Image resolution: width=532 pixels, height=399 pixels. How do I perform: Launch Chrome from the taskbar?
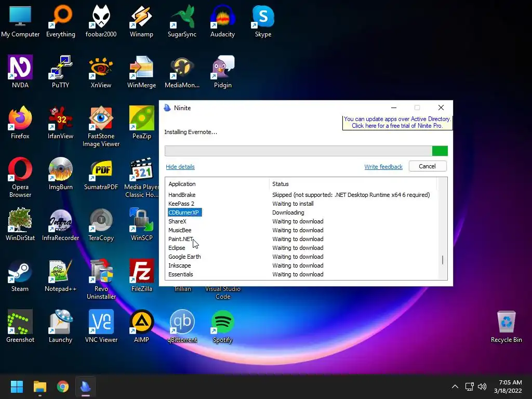point(63,387)
